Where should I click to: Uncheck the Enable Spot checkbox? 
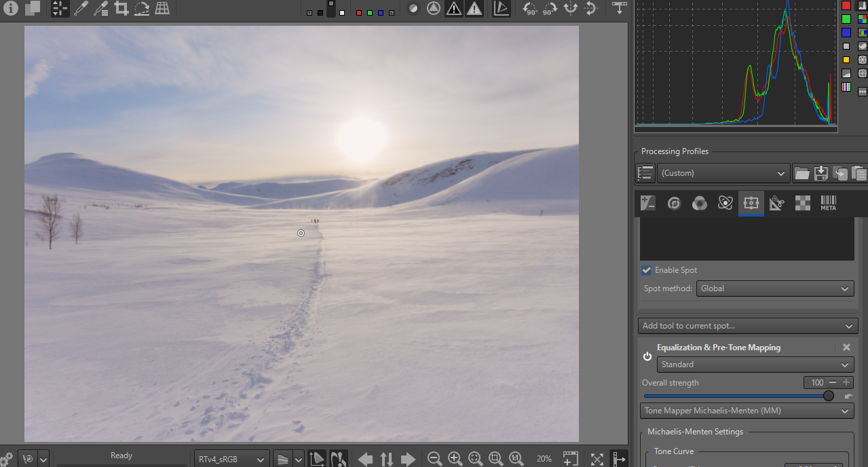coord(647,270)
